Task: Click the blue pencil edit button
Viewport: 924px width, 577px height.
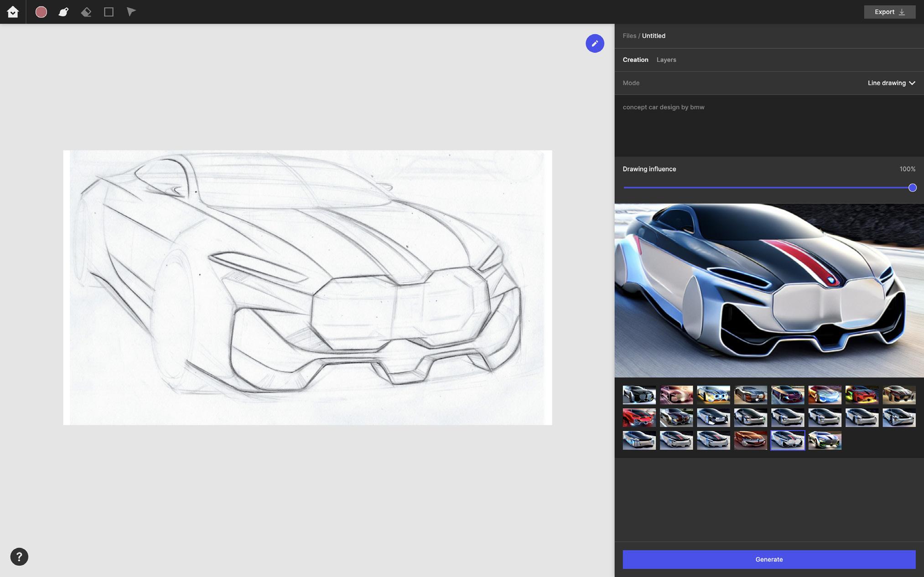Action: (595, 43)
